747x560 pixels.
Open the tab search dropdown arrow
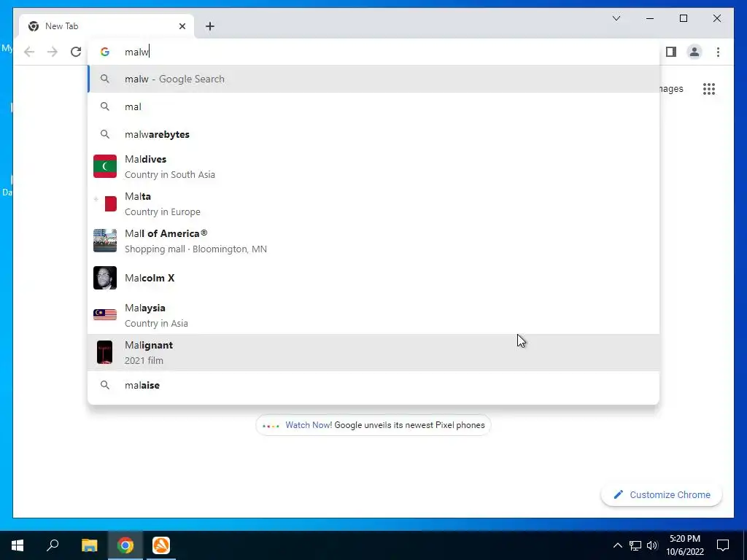(616, 18)
